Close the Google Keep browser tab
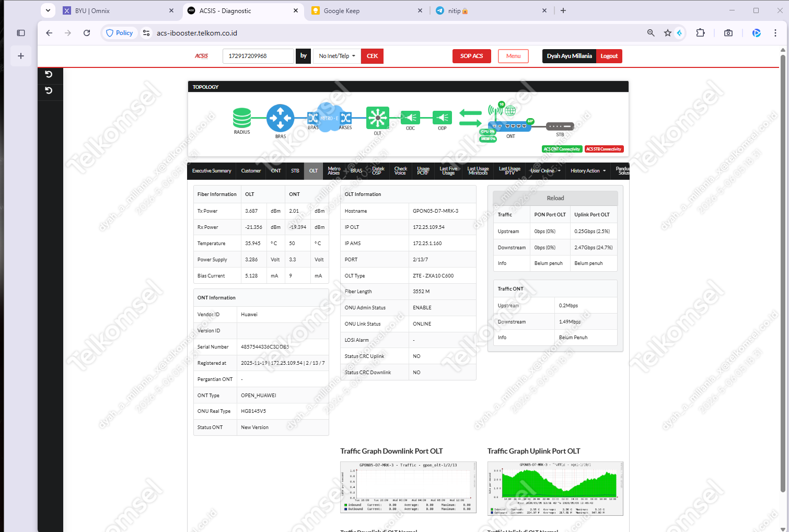This screenshot has height=532, width=789. tap(420, 10)
